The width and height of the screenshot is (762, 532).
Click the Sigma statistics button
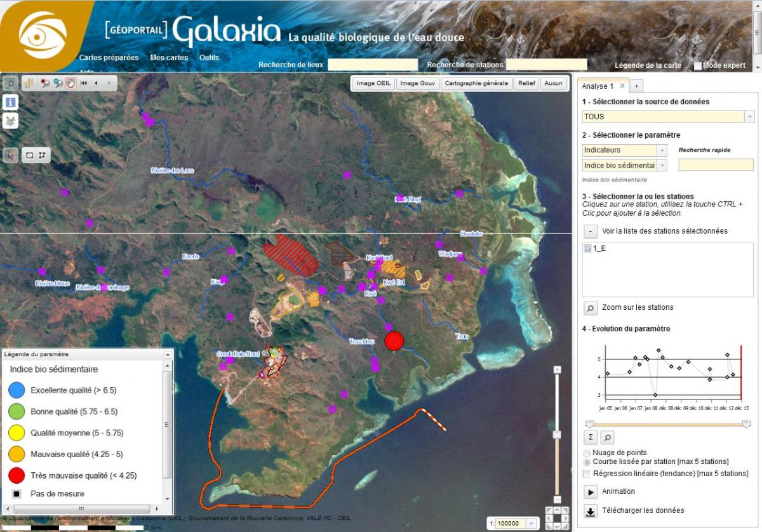[591, 437]
